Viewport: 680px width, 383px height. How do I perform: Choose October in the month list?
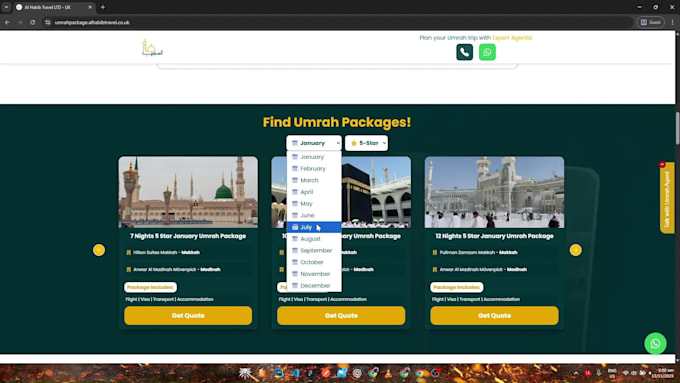(x=314, y=262)
